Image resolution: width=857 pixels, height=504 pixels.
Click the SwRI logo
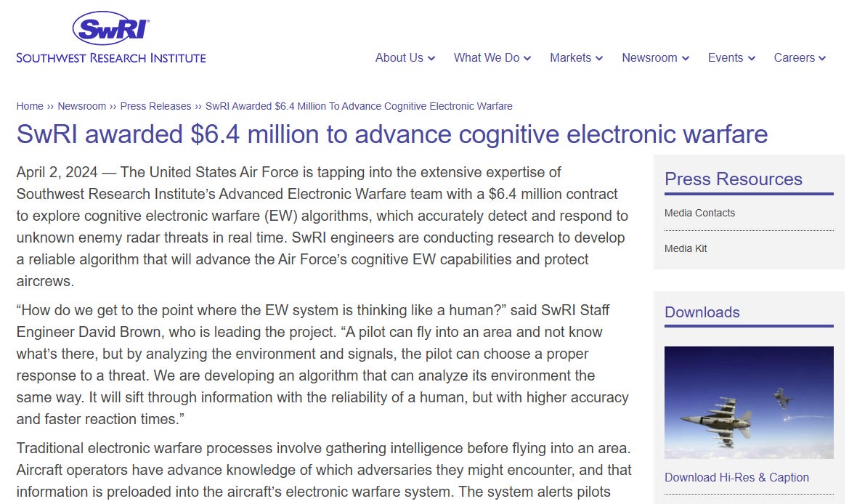111,28
